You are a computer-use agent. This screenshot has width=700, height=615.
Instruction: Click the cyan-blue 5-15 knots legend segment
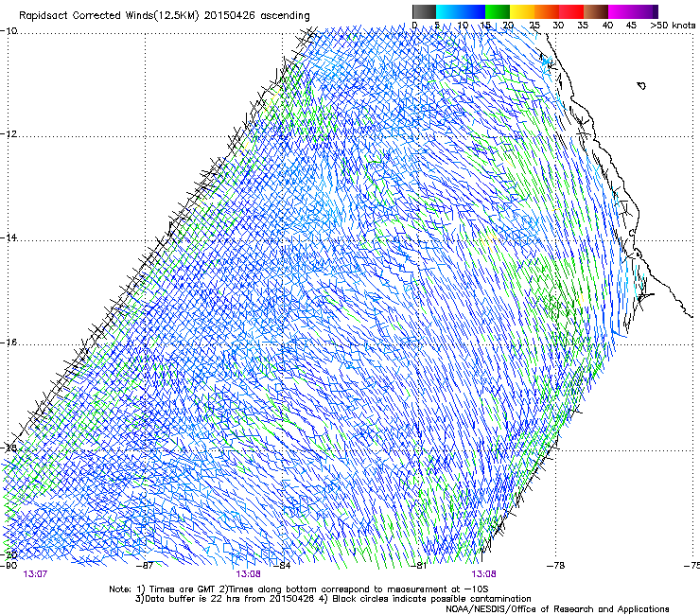(461, 11)
